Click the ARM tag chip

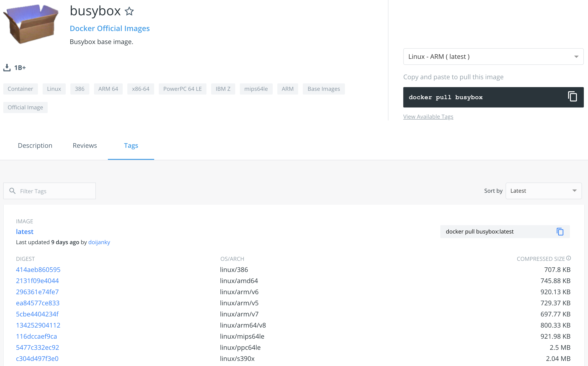pyautogui.click(x=287, y=89)
